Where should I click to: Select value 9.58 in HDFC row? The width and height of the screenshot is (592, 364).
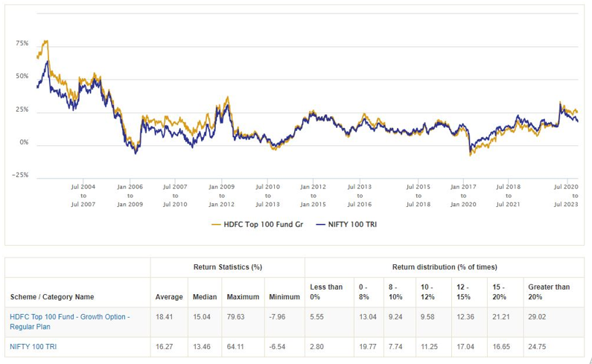click(x=427, y=317)
